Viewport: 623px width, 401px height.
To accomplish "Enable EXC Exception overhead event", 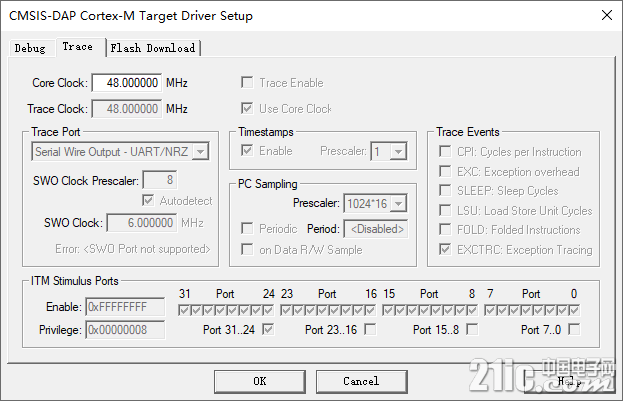I will pos(445,171).
